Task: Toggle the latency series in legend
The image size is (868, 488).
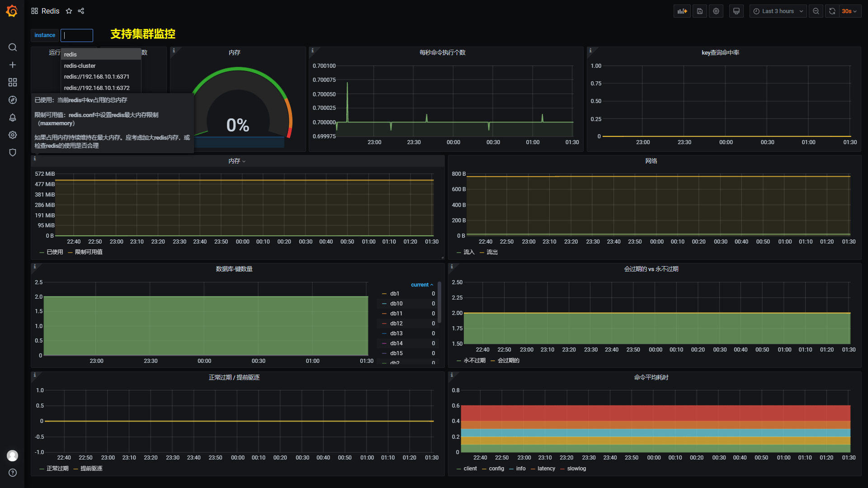Action: pyautogui.click(x=546, y=469)
